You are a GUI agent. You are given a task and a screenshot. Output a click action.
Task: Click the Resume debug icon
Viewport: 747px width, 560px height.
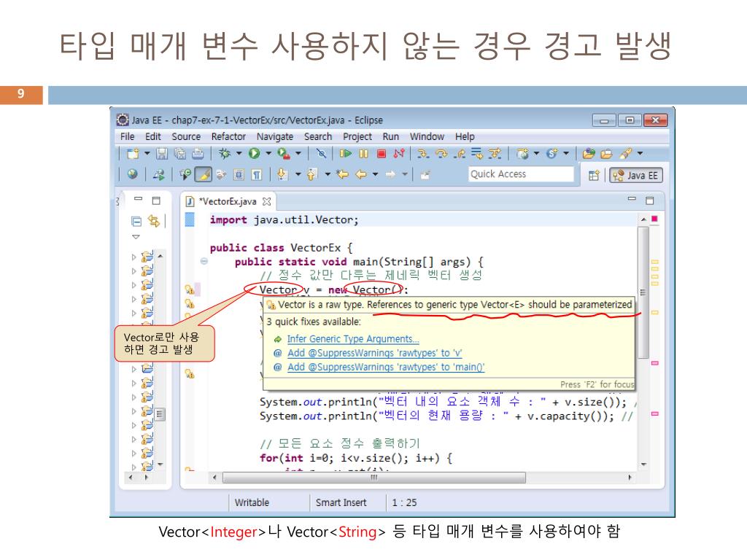coord(345,153)
